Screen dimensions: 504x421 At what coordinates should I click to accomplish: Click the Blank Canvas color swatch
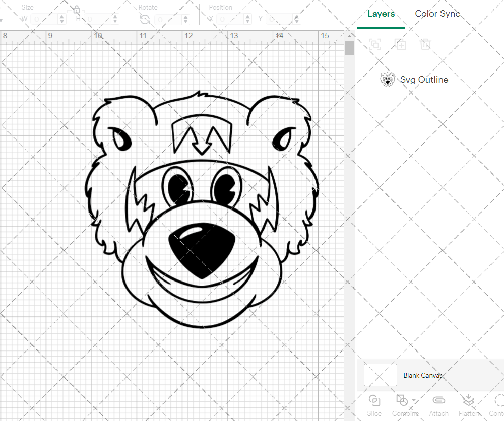click(x=380, y=375)
